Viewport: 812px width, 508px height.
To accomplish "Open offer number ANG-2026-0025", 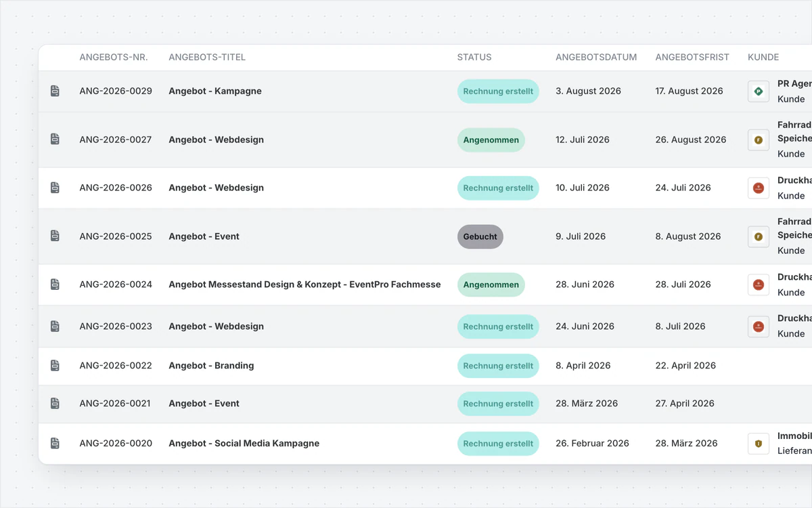I will pos(116,236).
